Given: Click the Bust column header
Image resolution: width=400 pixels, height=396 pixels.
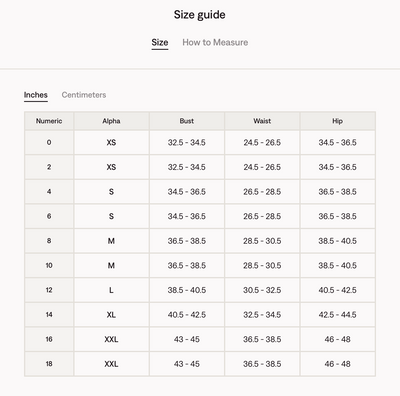Looking at the screenshot, I should (187, 121).
